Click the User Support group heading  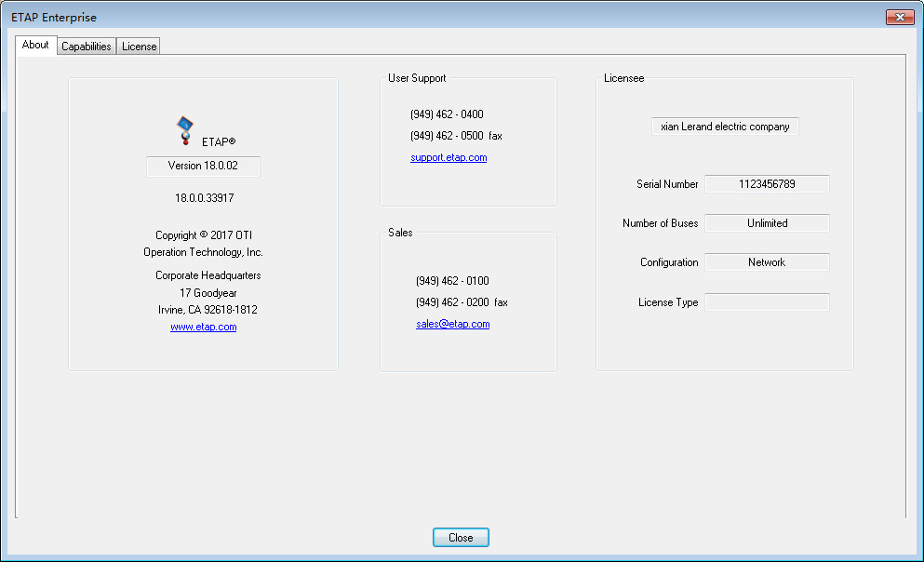[x=417, y=78]
